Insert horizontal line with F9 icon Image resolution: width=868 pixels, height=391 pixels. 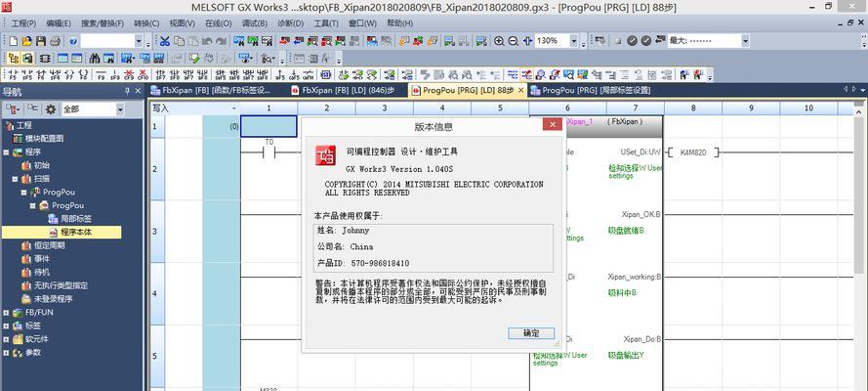coord(101,74)
